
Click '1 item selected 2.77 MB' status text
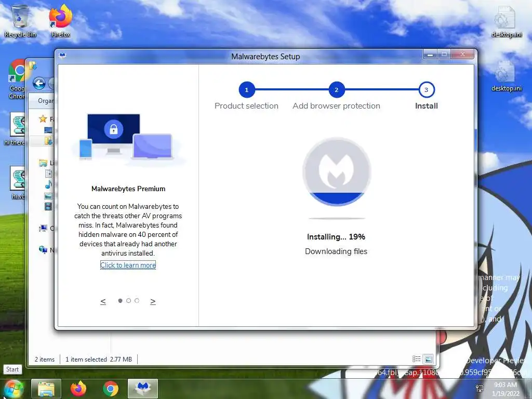(99, 360)
